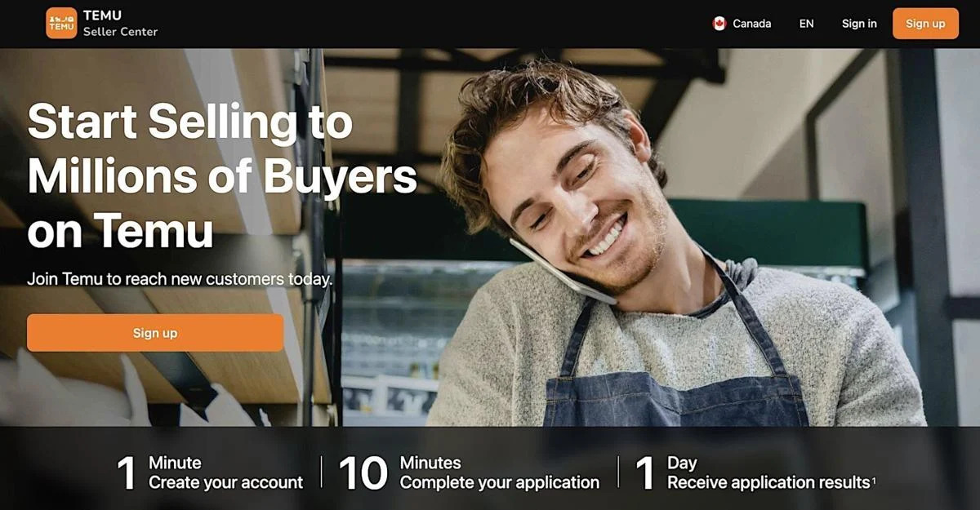Click the TEMU Seller Center title text
This screenshot has height=510, width=980.
120,23
